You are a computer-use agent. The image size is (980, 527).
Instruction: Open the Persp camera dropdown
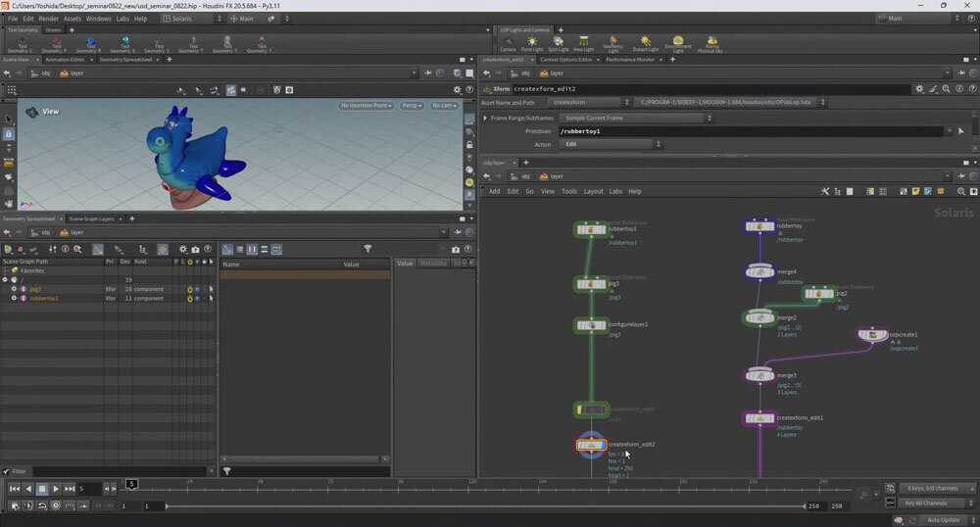click(x=412, y=105)
